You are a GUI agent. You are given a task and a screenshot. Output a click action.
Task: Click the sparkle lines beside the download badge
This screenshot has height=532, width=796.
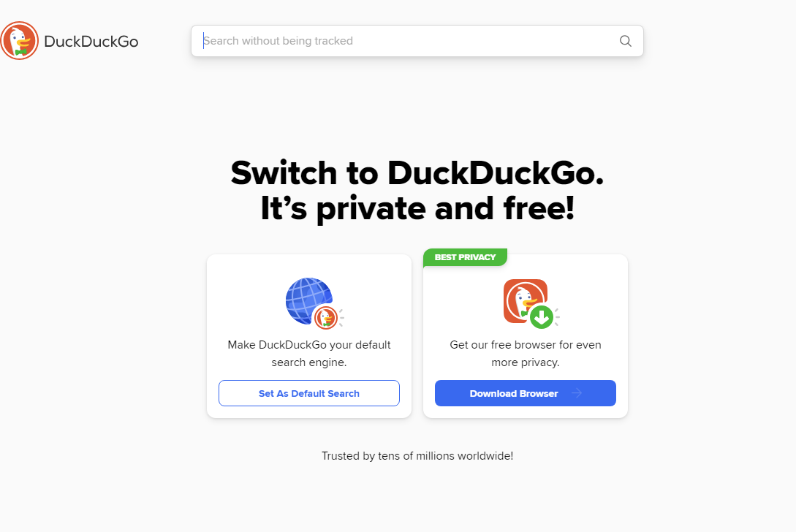coord(557,316)
